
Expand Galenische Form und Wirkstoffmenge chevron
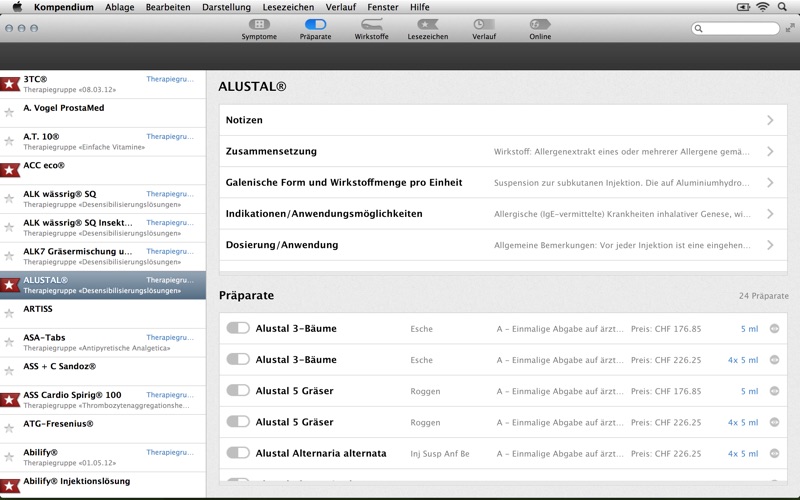click(x=770, y=183)
